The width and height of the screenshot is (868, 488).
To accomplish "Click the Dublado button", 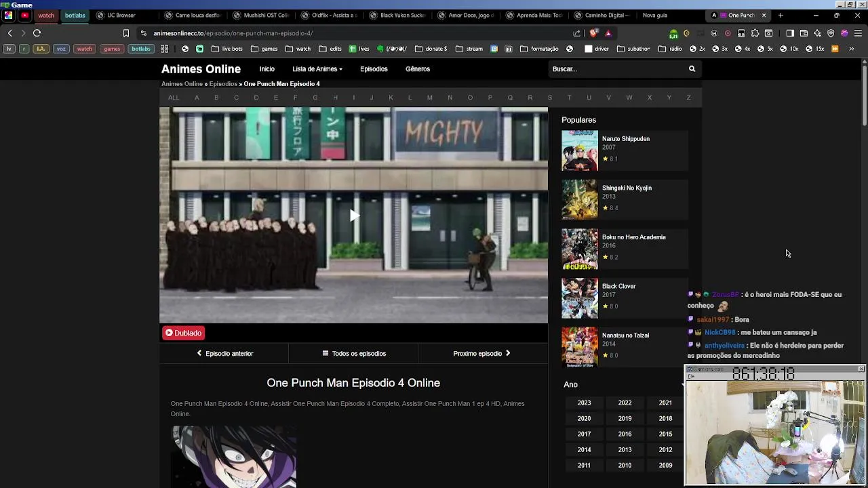I will click(183, 333).
